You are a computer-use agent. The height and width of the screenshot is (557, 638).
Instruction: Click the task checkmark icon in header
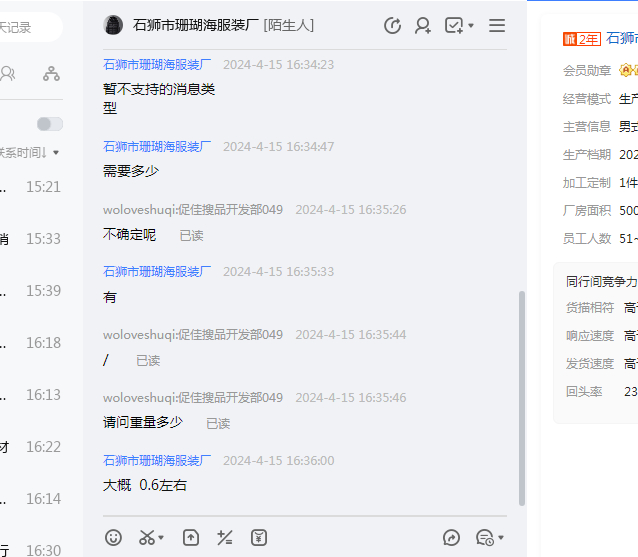454,26
